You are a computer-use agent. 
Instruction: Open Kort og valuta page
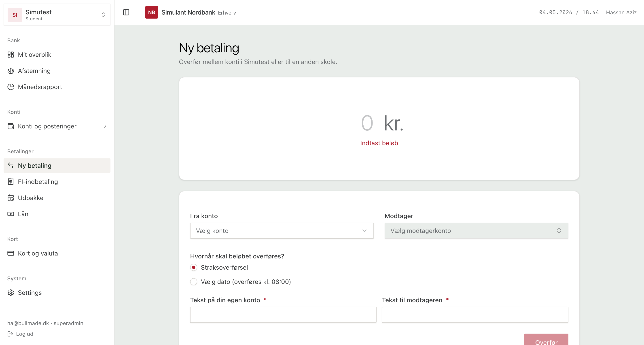pos(57,253)
